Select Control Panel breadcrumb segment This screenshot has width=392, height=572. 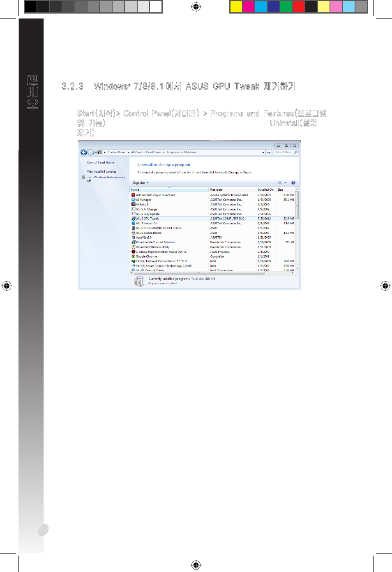pos(116,152)
